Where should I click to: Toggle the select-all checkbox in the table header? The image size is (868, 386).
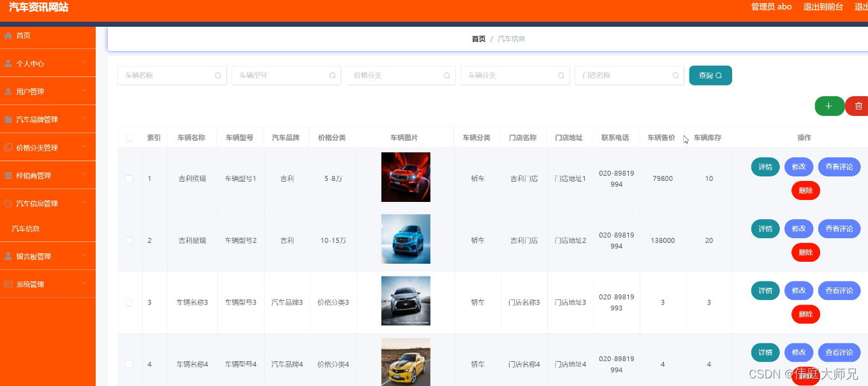coord(129,137)
